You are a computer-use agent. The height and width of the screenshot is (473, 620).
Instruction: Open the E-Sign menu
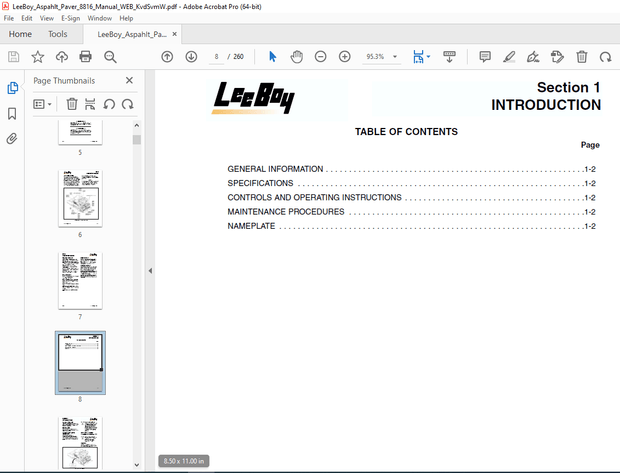pos(70,18)
